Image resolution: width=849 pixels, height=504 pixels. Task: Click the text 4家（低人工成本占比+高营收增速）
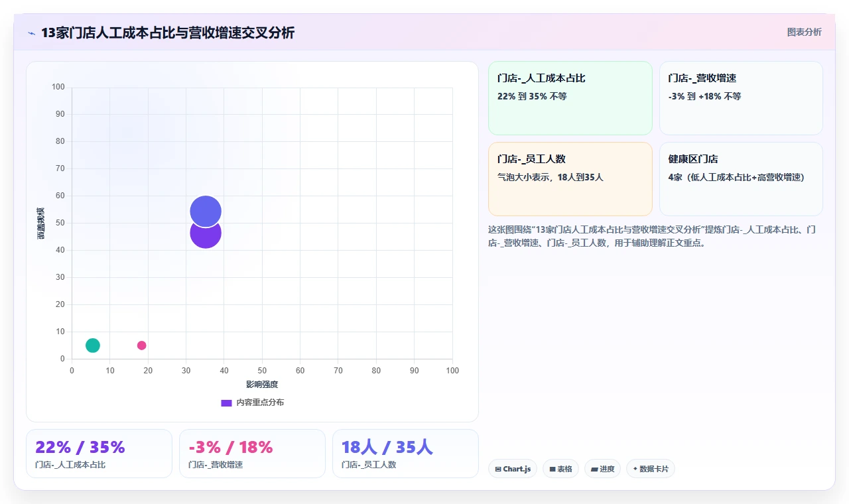tap(736, 177)
